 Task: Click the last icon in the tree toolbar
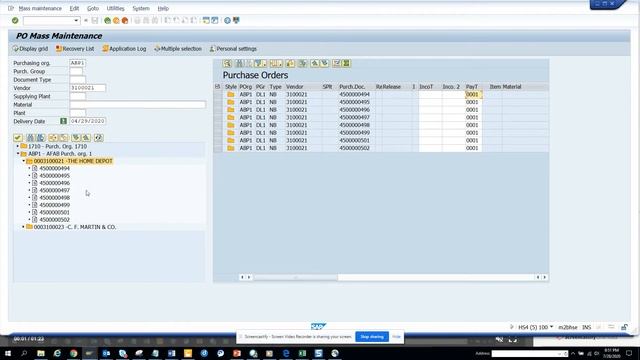tap(99, 138)
